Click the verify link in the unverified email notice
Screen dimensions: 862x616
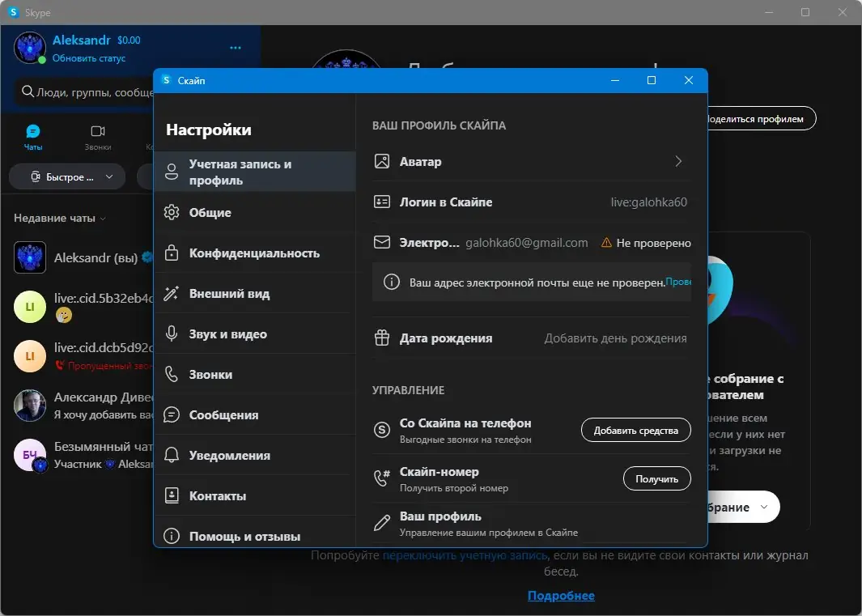[x=678, y=282]
